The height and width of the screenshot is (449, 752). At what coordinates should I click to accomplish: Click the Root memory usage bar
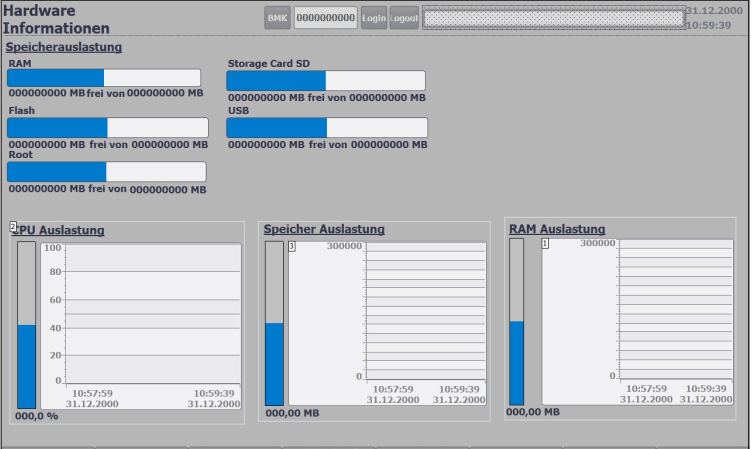tap(107, 172)
